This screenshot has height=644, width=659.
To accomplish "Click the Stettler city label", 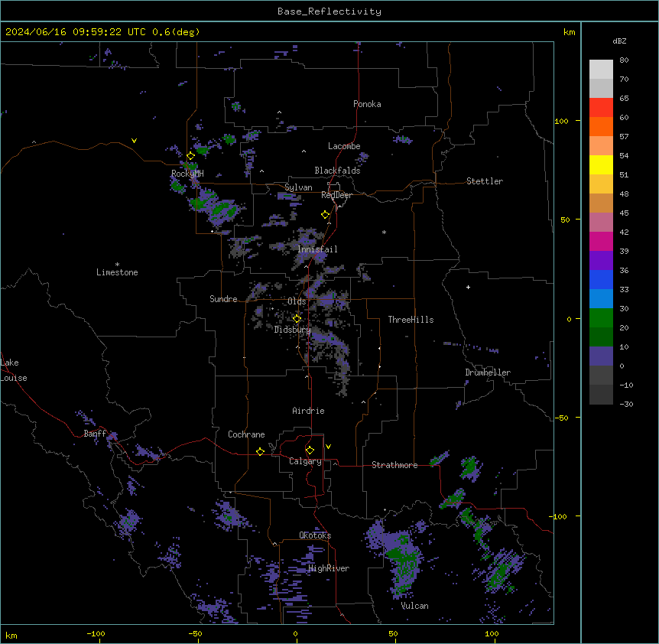I will (485, 181).
